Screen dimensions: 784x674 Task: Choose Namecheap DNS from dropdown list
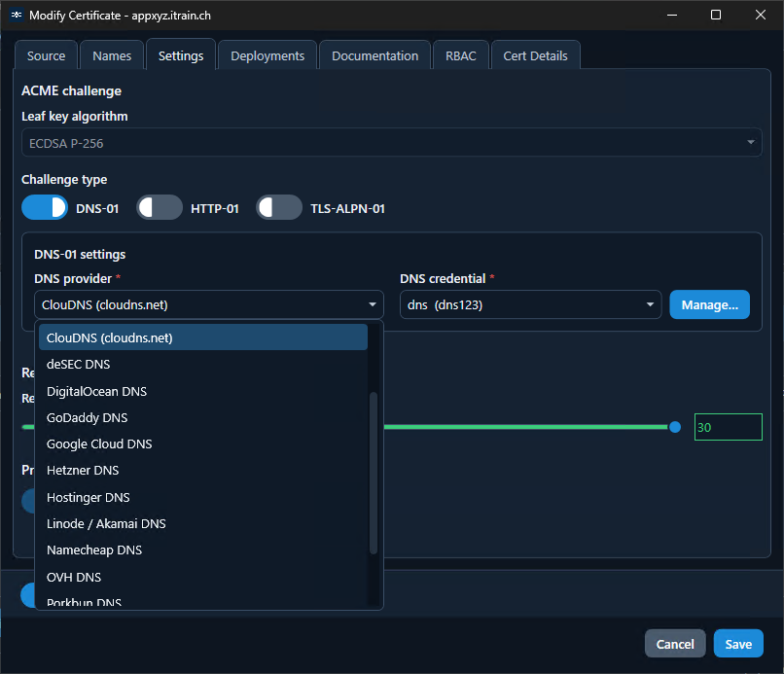[x=203, y=550]
